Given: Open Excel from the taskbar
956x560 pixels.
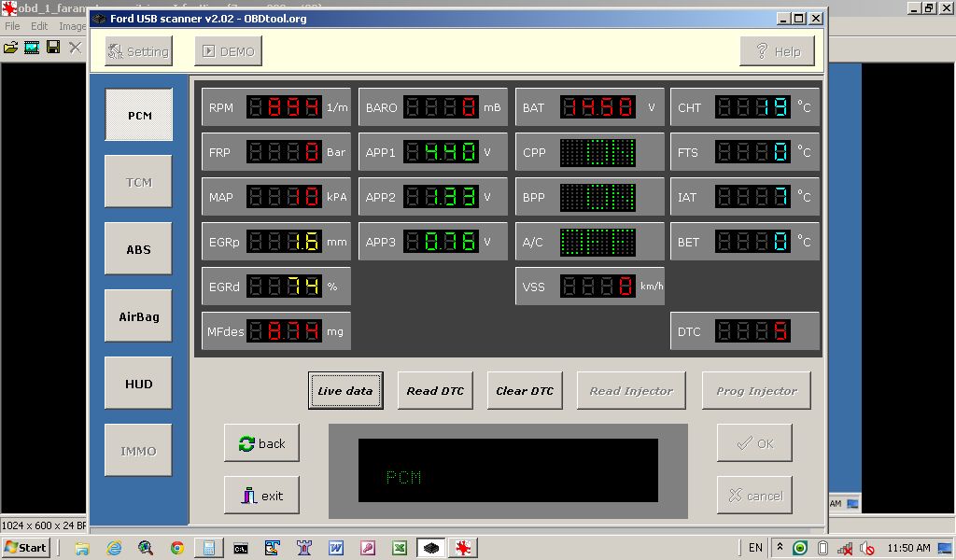Looking at the screenshot, I should (x=399, y=548).
